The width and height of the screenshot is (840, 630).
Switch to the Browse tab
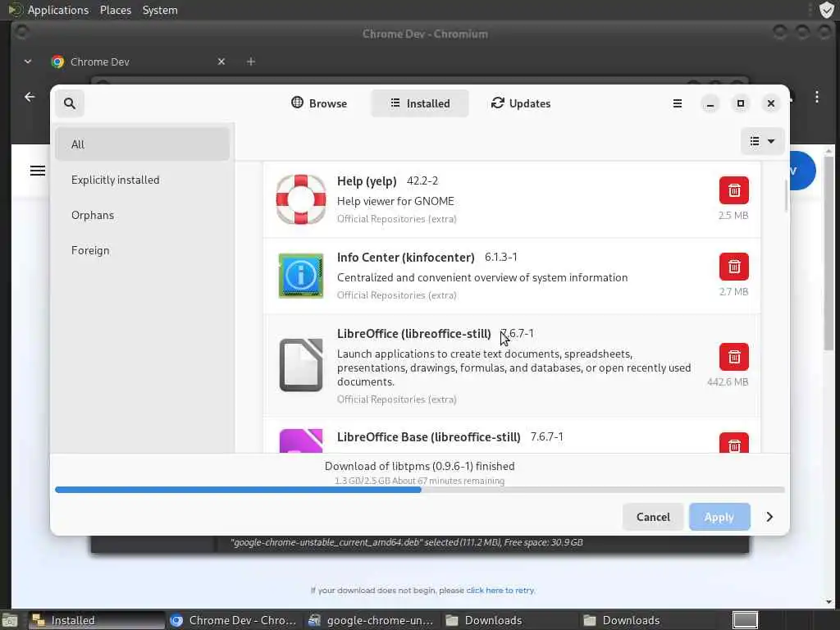(319, 103)
